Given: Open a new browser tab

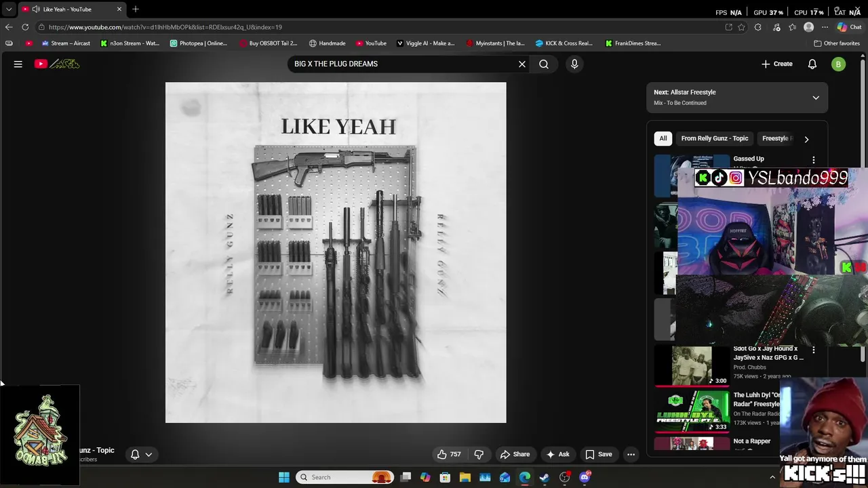Looking at the screenshot, I should point(136,9).
